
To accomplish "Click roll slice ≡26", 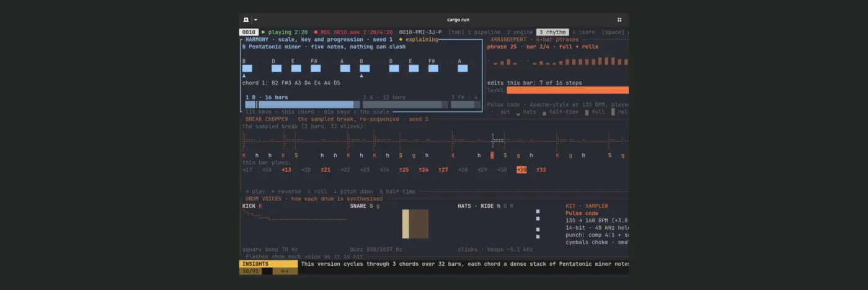I will [x=423, y=170].
